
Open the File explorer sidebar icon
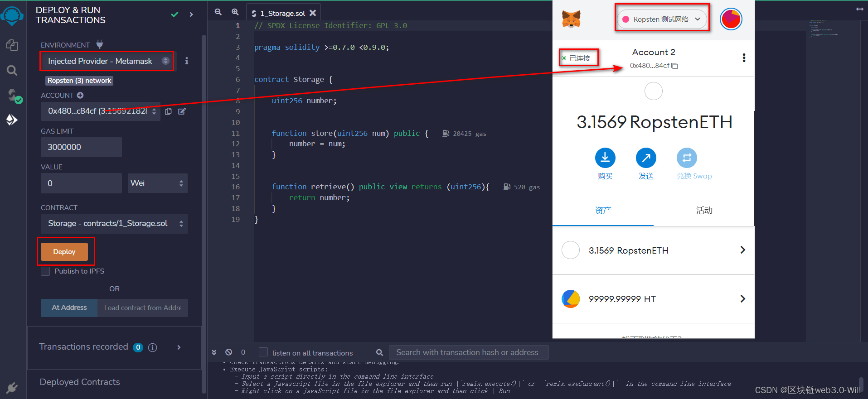(x=12, y=45)
